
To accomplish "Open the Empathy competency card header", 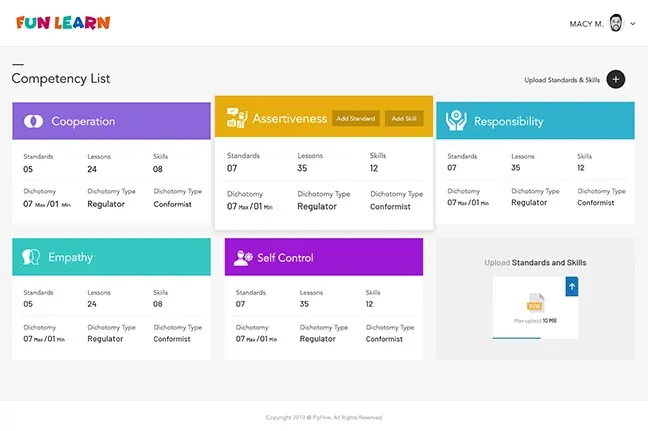I will click(x=111, y=257).
